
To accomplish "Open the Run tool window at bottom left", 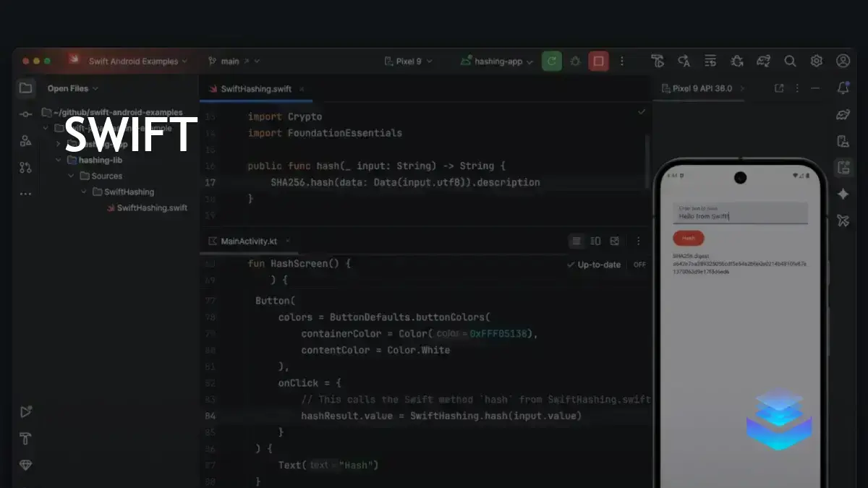I will (x=25, y=412).
